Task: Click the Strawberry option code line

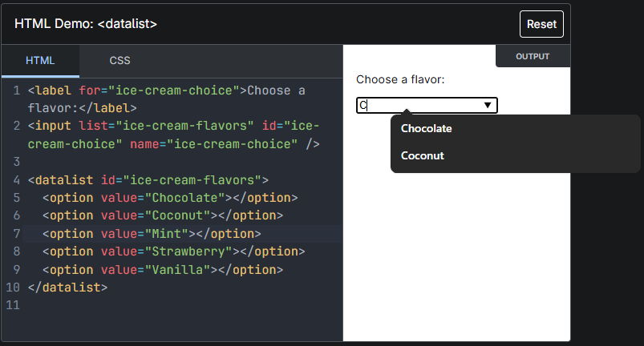Action: coord(174,251)
